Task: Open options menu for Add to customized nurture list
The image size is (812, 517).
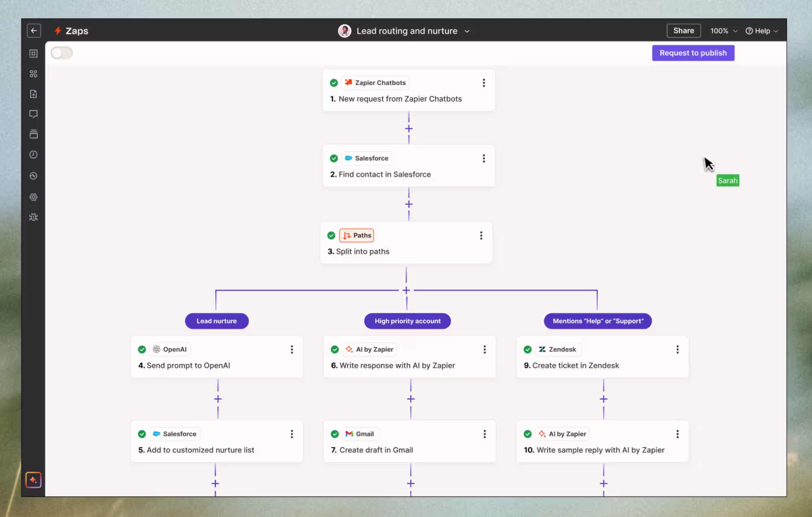Action: tap(292, 434)
